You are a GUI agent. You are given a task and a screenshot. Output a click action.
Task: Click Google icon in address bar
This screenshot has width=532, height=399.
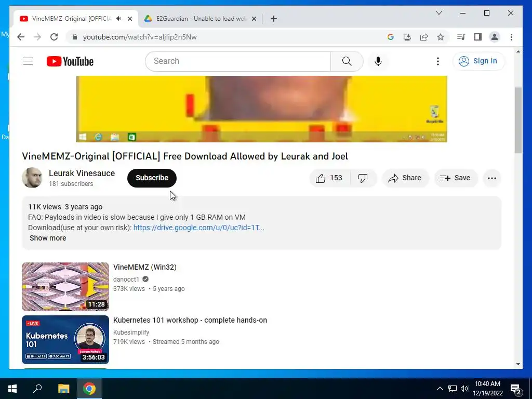click(x=391, y=37)
